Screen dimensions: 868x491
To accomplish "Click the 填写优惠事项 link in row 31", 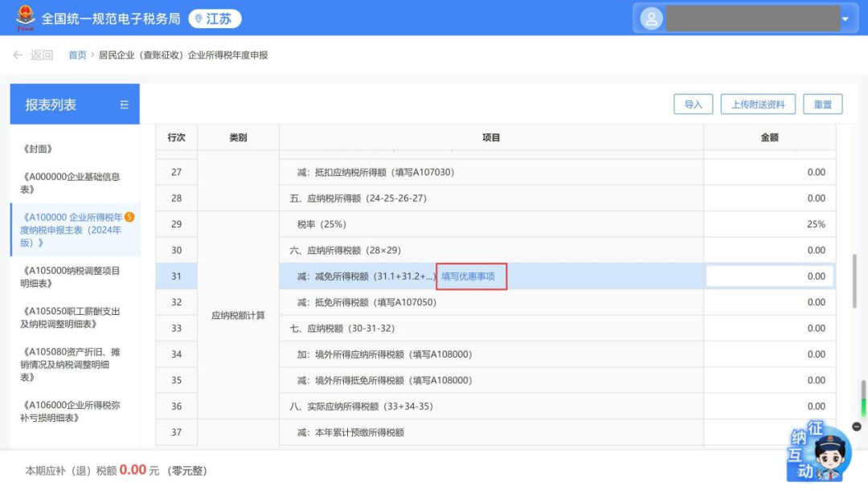I will click(468, 276).
